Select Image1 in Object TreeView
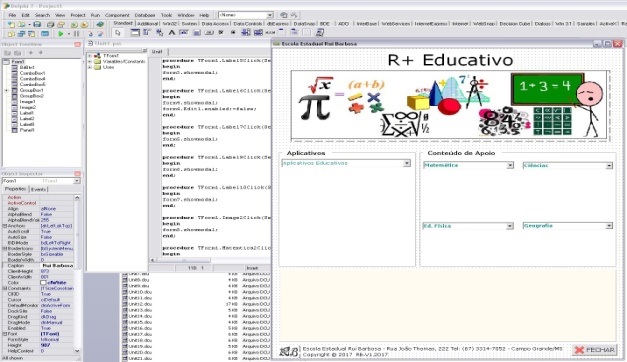This screenshot has width=627, height=362. pos(28,102)
